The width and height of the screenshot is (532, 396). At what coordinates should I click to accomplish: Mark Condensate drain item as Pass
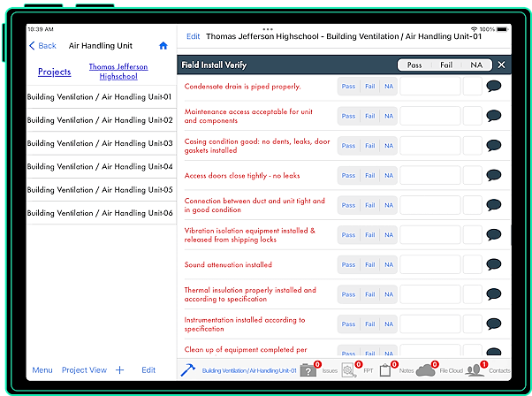[348, 87]
